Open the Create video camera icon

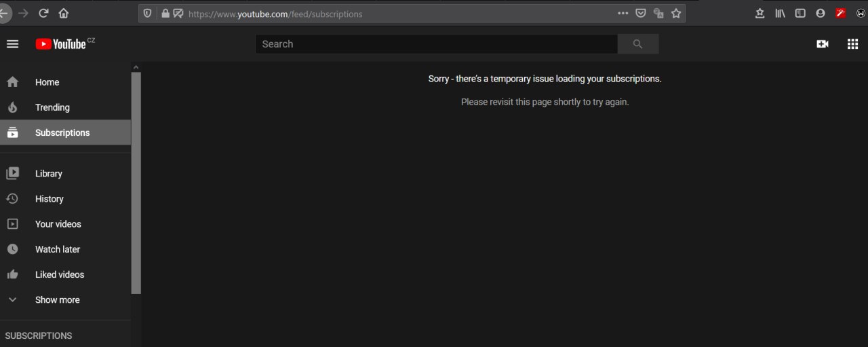pyautogui.click(x=823, y=44)
